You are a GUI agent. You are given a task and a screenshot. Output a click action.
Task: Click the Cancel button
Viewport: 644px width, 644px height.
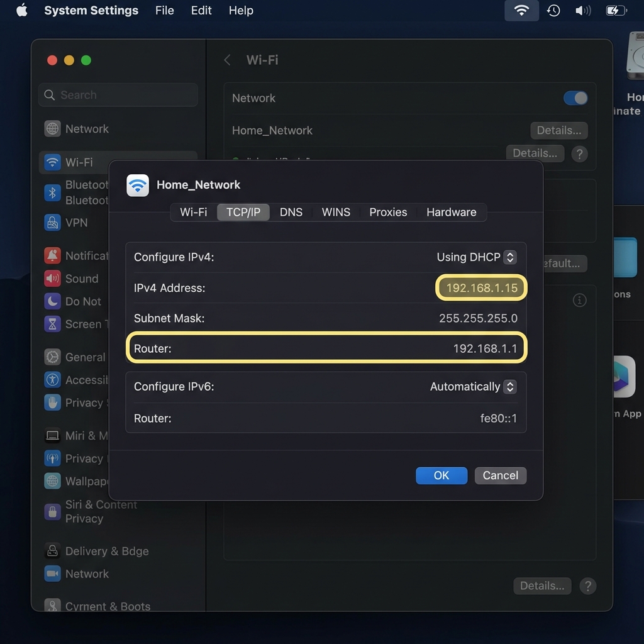click(x=500, y=475)
